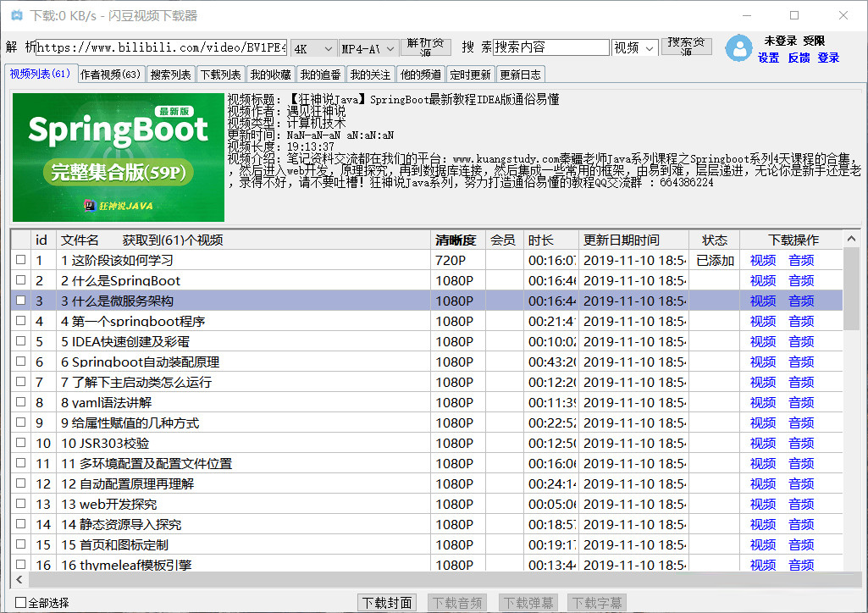Enable the 全部选择 select-all checkbox

[21, 603]
